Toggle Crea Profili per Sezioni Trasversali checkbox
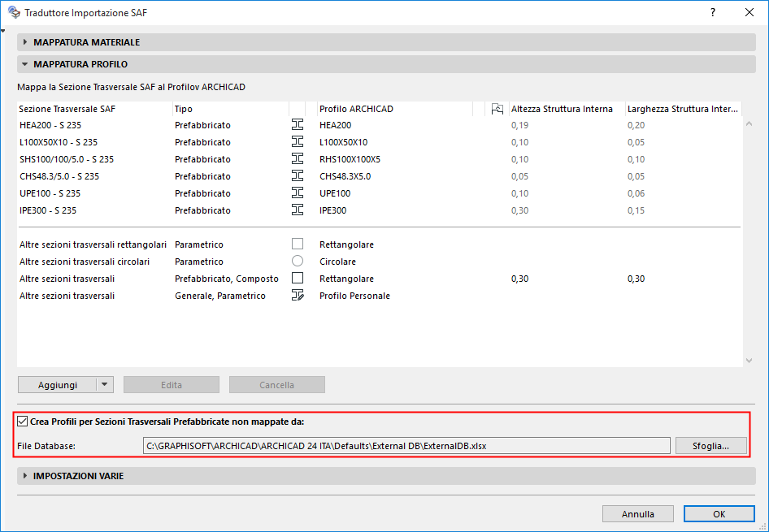Screen dimensions: 769x532 pos(23,422)
